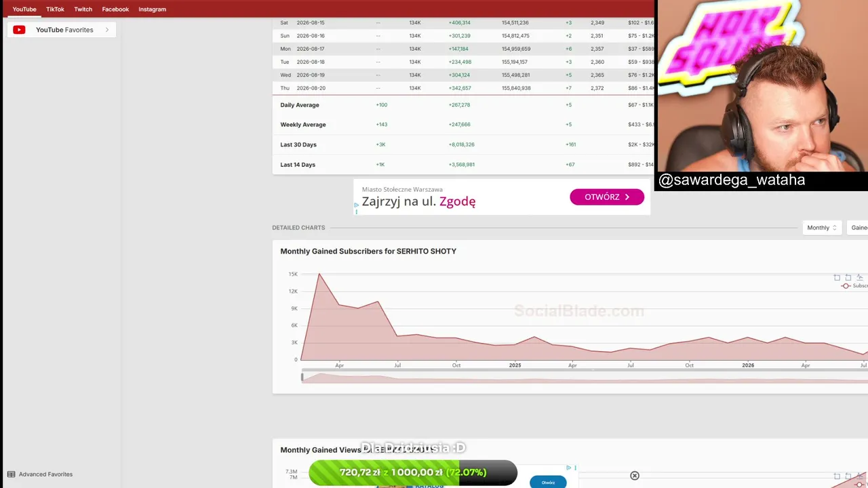Open the YouTube platform tab
Image resolution: width=868 pixels, height=488 pixels.
(24, 9)
